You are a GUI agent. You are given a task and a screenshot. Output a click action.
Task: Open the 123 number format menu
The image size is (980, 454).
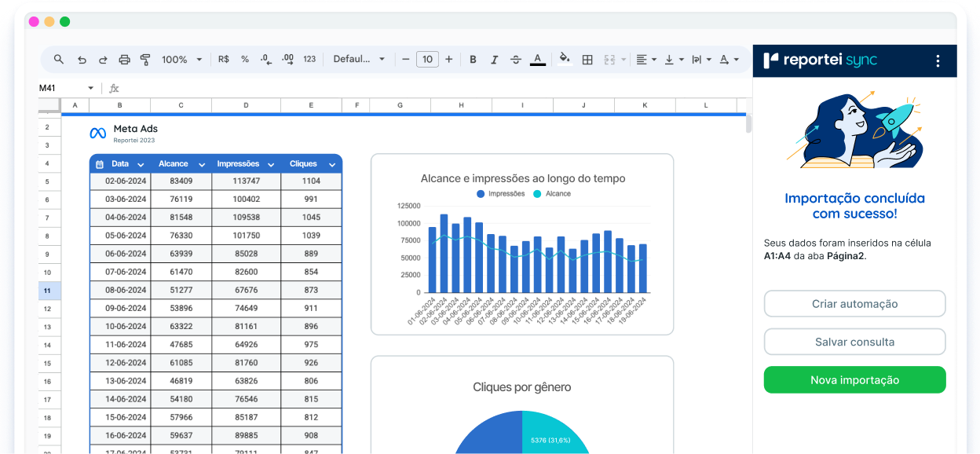click(309, 60)
